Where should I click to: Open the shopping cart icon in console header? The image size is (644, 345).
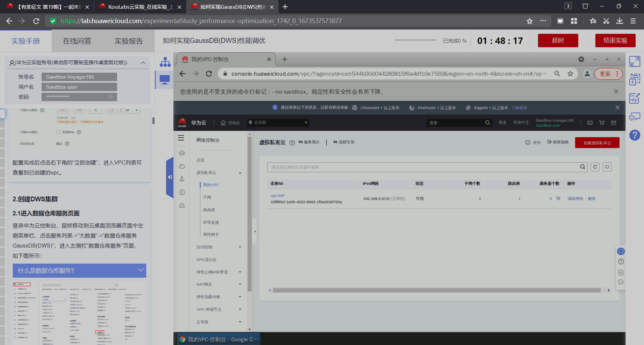pyautogui.click(x=602, y=123)
